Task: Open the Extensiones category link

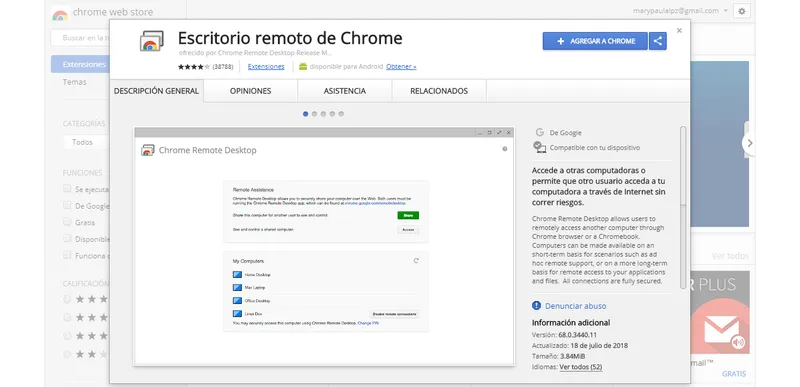Action: [x=266, y=66]
